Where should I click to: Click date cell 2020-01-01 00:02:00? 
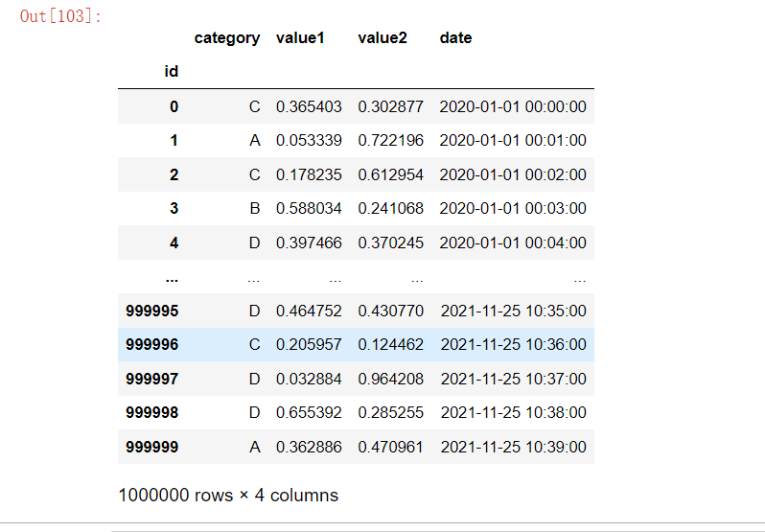click(513, 174)
